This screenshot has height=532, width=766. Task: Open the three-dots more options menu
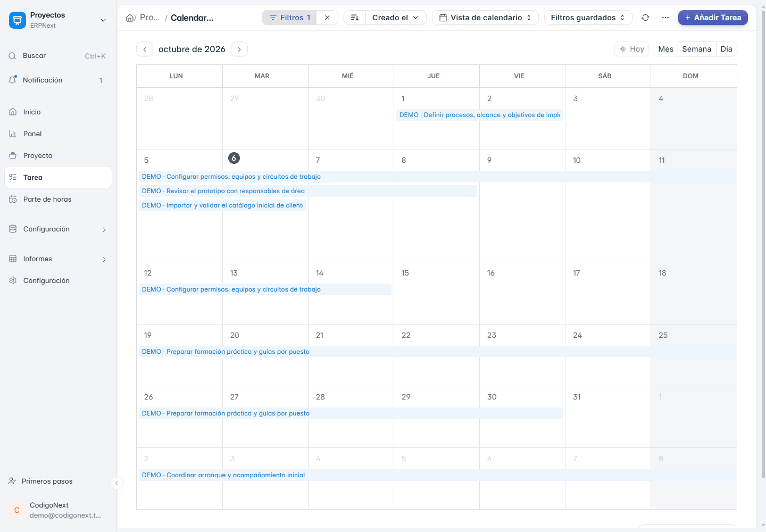click(x=665, y=18)
